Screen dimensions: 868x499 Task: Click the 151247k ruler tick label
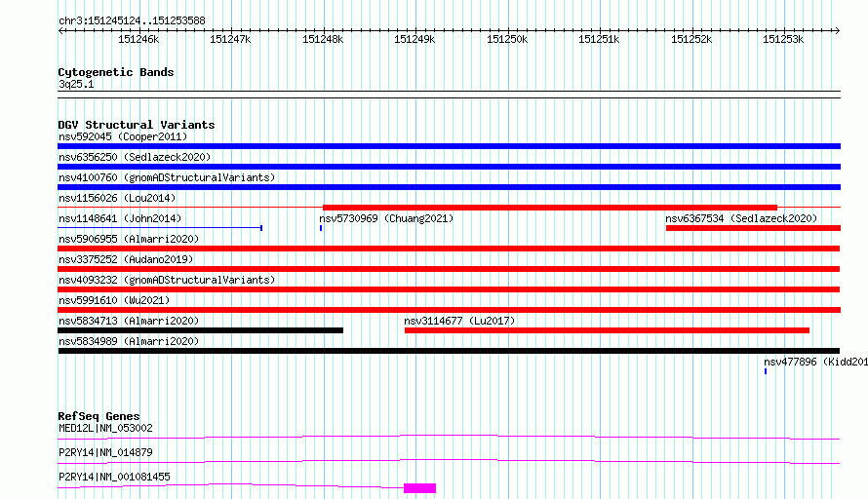[230, 39]
